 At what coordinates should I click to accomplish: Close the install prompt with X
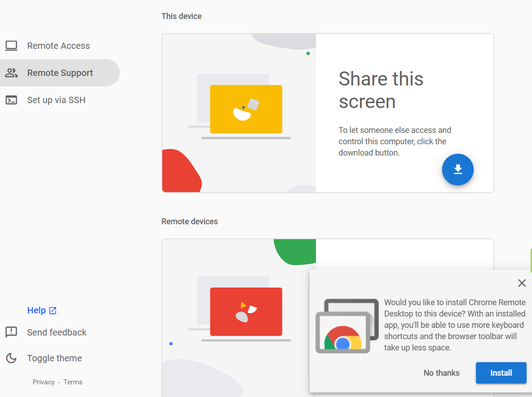point(522,283)
